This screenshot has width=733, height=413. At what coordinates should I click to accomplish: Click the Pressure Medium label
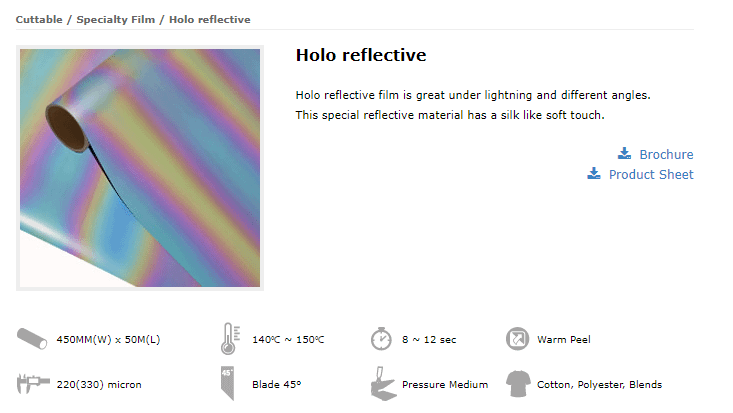point(445,384)
